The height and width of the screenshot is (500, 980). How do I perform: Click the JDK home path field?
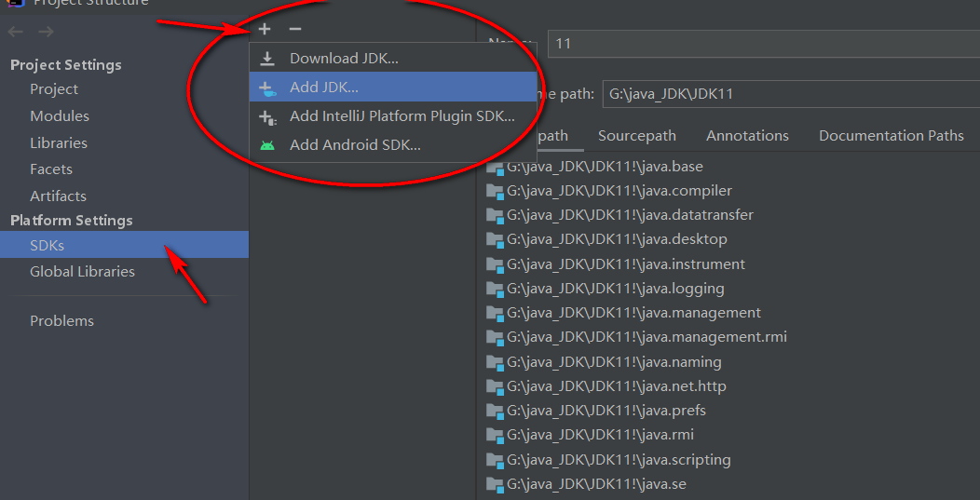tap(791, 94)
